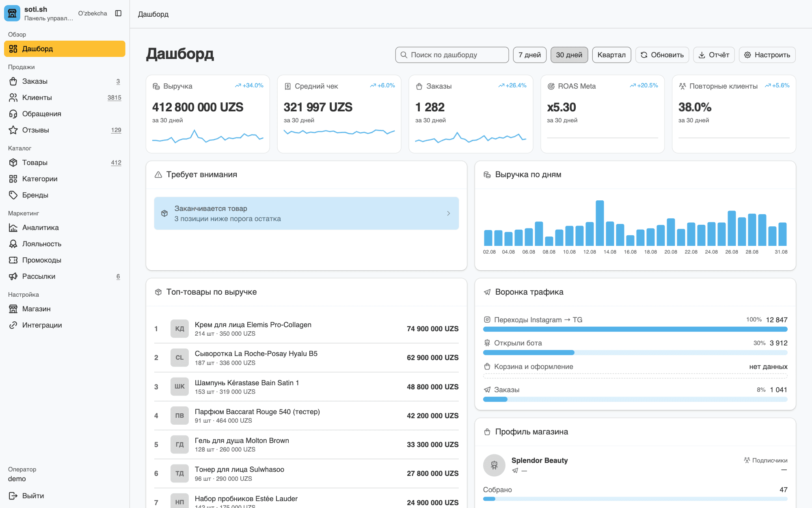Open Промокоды ticket icon item
The image size is (812, 508).
(65, 260)
